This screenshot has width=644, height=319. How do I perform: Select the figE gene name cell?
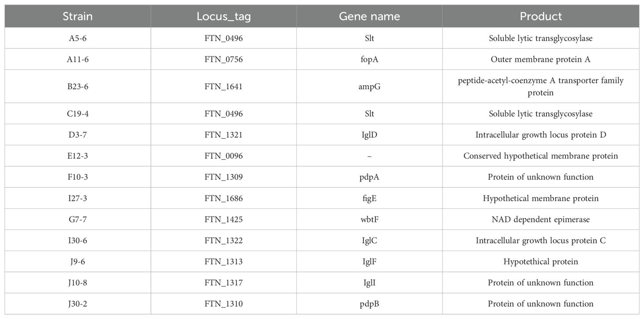[x=369, y=198]
